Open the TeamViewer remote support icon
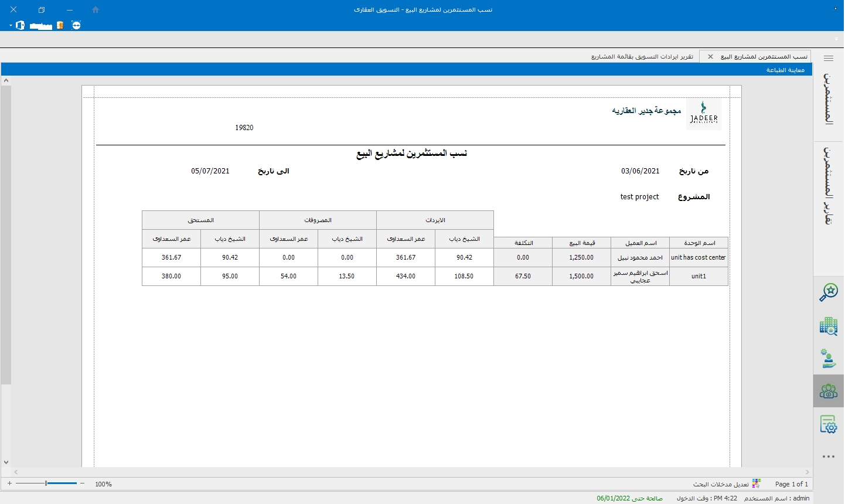The image size is (845, 504). click(76, 25)
